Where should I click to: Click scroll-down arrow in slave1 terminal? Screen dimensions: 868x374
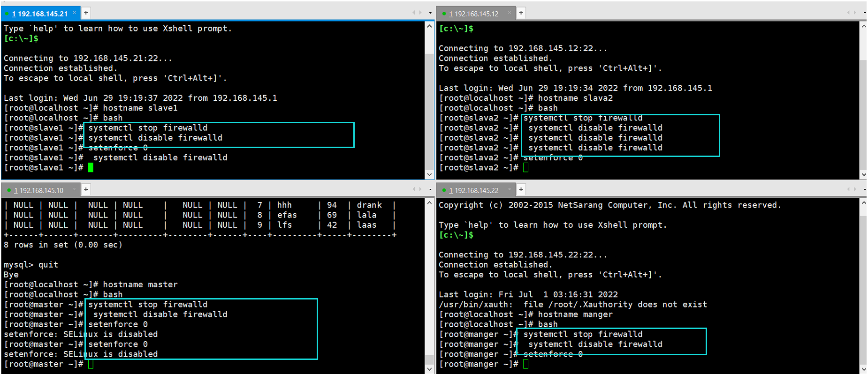[x=429, y=174]
